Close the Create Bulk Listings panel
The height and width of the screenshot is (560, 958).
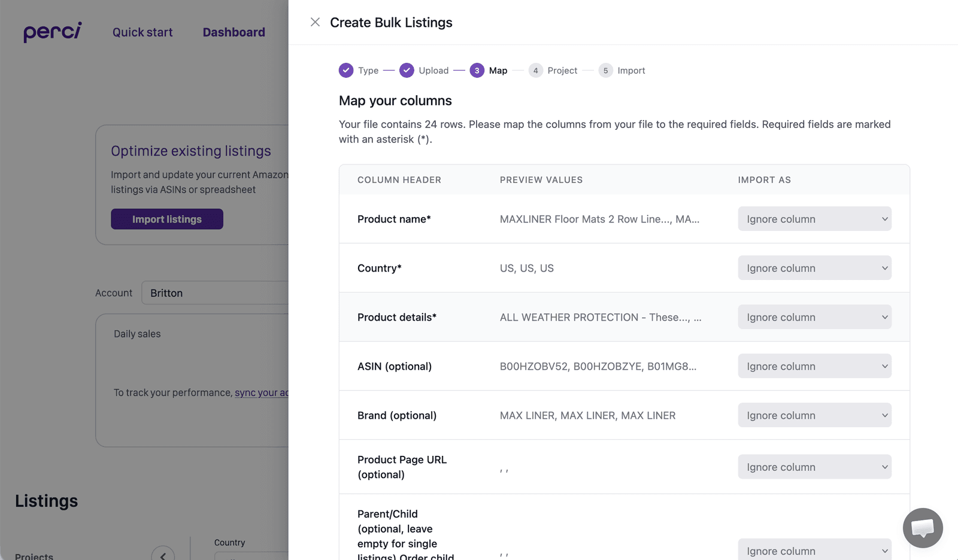tap(315, 22)
